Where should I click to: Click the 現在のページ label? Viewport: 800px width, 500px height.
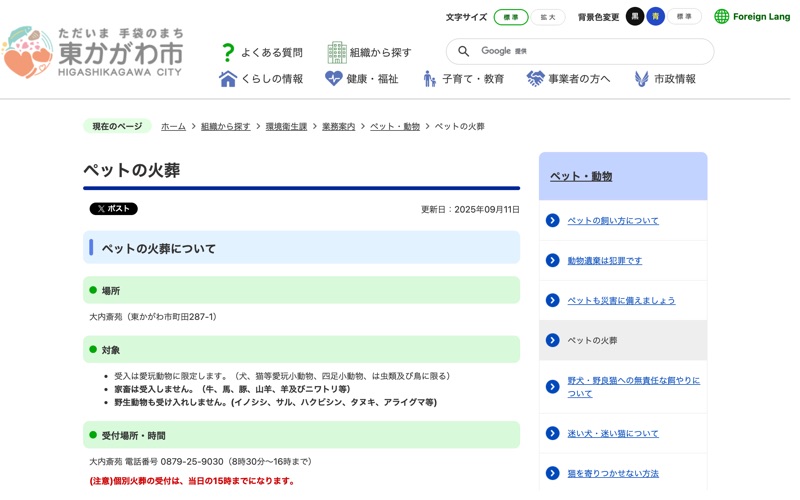pyautogui.click(x=117, y=127)
